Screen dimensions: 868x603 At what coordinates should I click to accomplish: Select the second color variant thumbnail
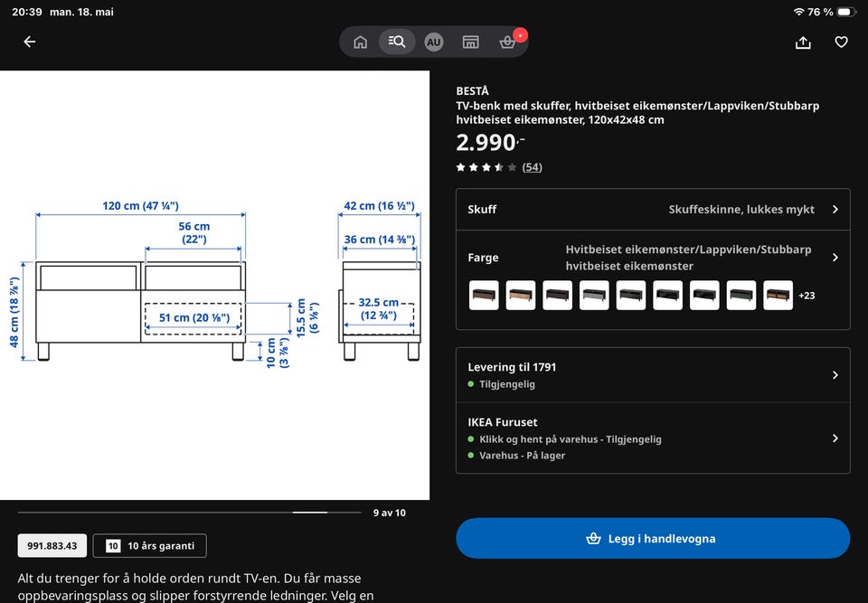(x=521, y=295)
